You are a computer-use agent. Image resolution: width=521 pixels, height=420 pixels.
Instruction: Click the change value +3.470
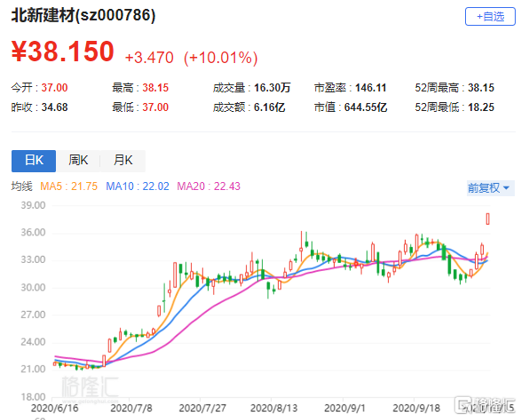[149, 58]
